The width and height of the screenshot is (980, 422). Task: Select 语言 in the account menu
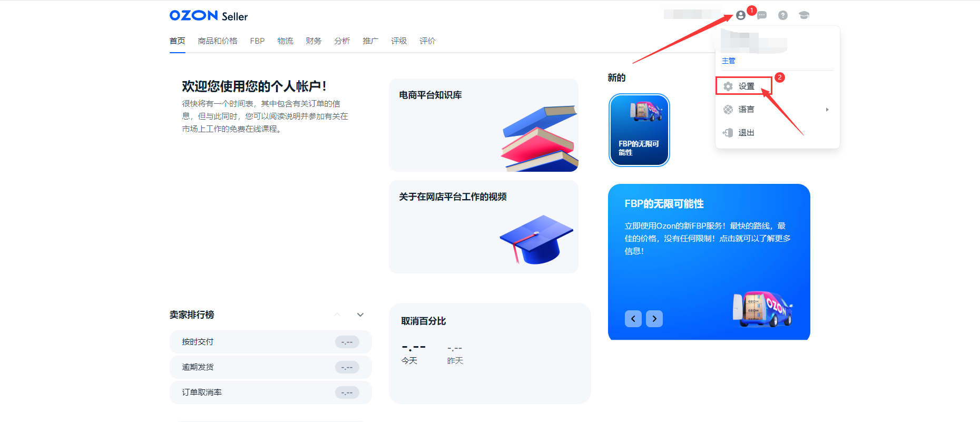coord(777,110)
